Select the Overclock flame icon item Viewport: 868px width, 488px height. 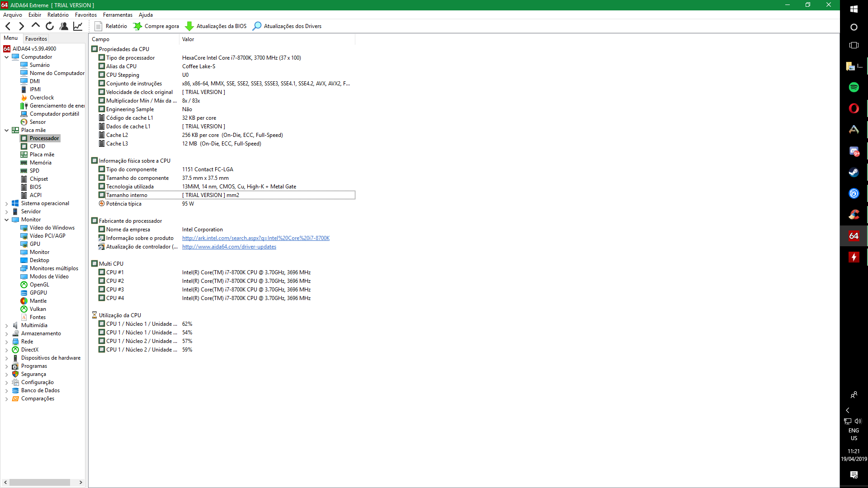[x=24, y=98]
